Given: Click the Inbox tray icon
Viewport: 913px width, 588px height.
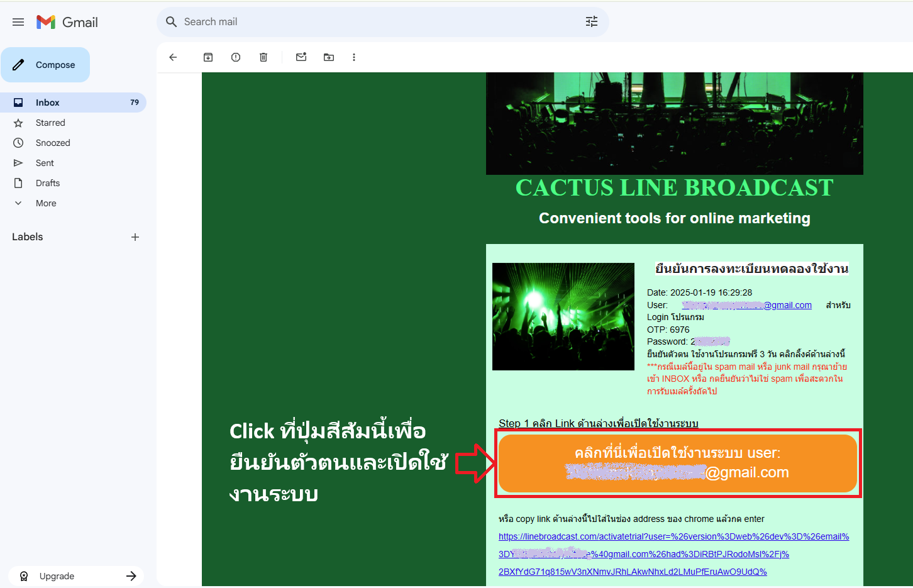Looking at the screenshot, I should coord(18,103).
